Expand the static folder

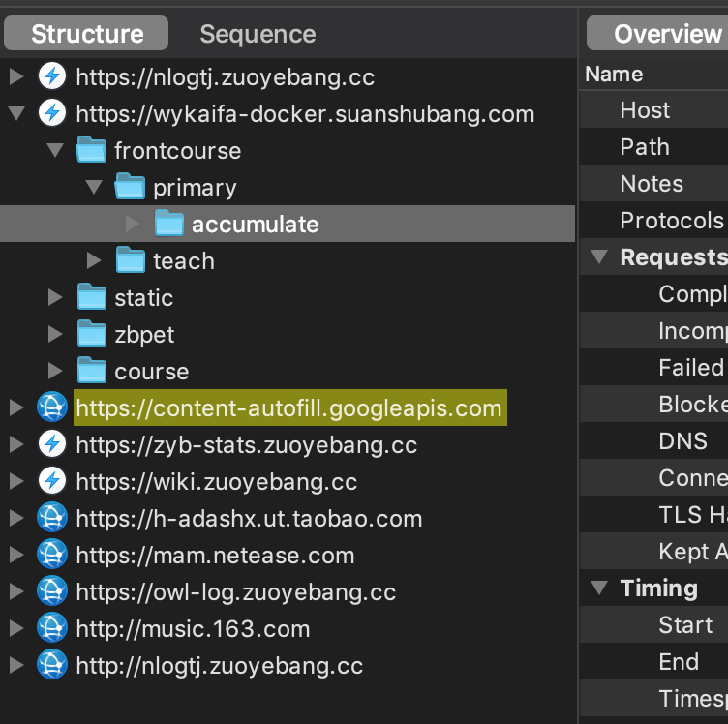coord(55,297)
